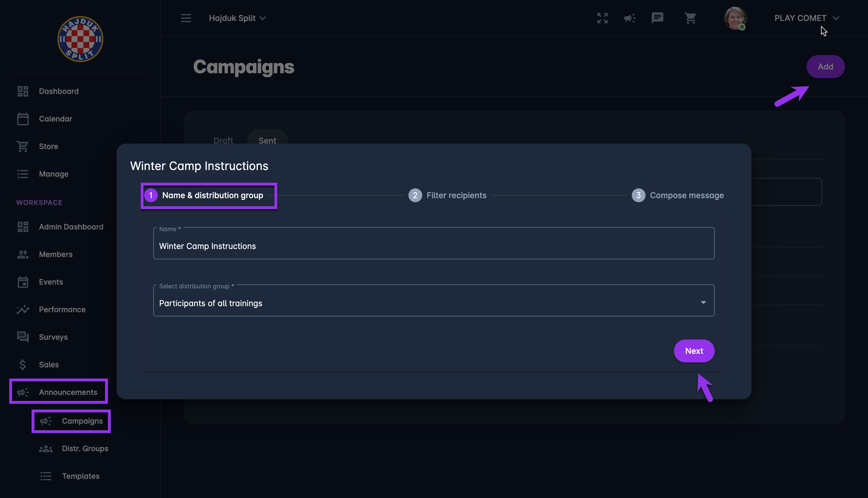Screen dimensions: 868x498
Task: Open the shopping cart icon in header
Action: pos(690,18)
